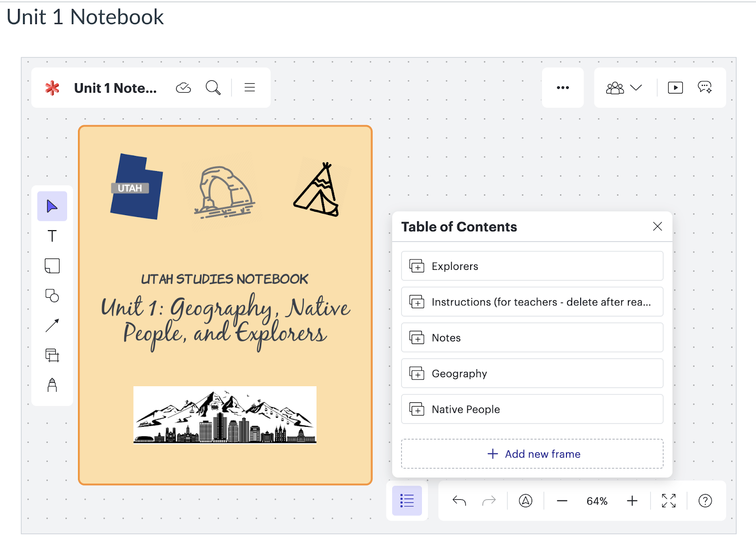Image resolution: width=756 pixels, height=554 pixels.
Task: Open the comments chat bubble icon
Action: [x=704, y=87]
